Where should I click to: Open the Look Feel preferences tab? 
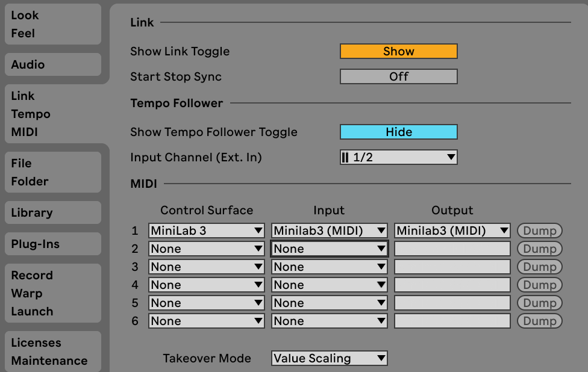click(53, 24)
